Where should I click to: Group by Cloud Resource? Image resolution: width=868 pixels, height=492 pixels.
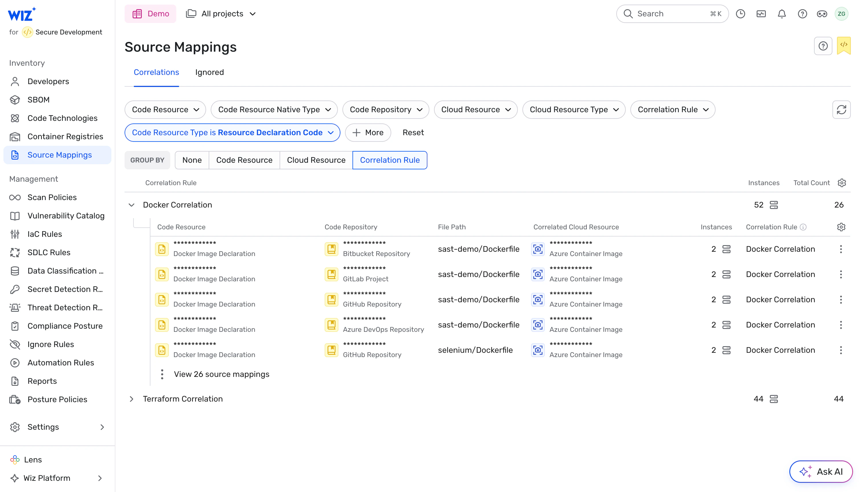point(316,160)
